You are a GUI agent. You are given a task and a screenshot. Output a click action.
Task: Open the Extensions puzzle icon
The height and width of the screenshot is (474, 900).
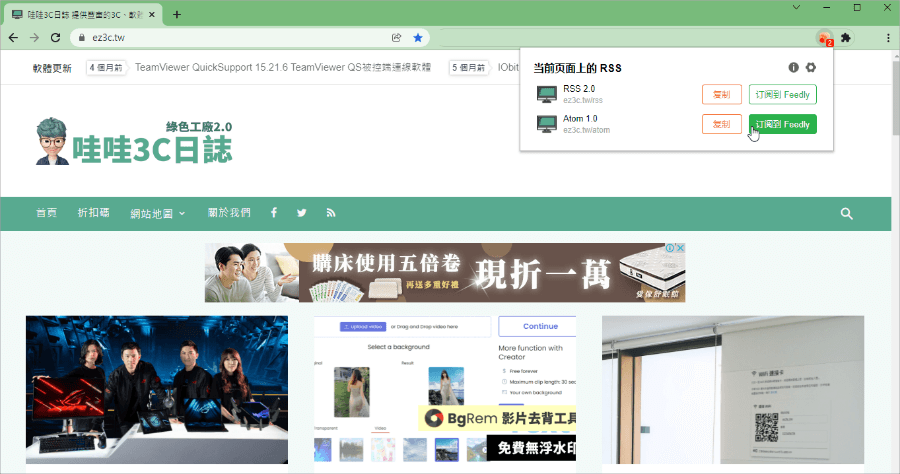(x=845, y=37)
